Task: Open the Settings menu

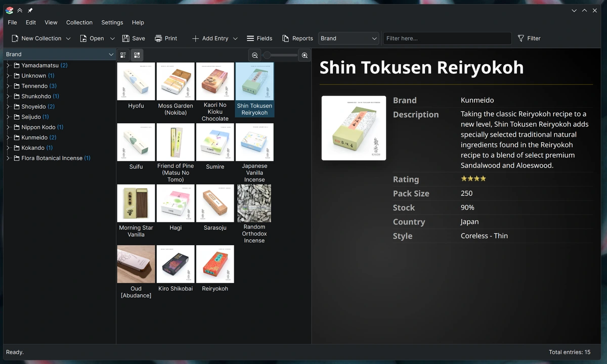Action: coord(112,22)
